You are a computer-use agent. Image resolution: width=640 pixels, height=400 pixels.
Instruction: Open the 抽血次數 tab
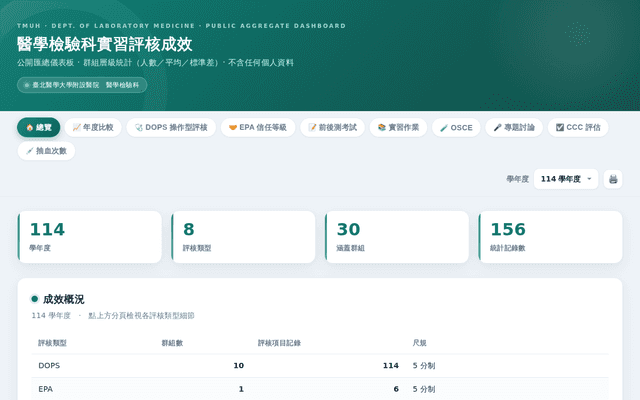(46, 151)
